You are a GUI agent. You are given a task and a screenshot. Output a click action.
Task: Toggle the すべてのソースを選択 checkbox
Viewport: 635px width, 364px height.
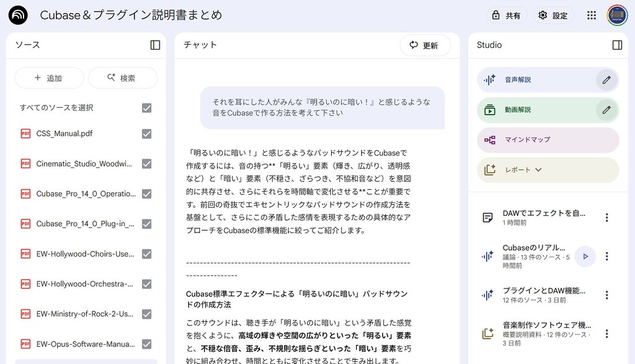146,108
